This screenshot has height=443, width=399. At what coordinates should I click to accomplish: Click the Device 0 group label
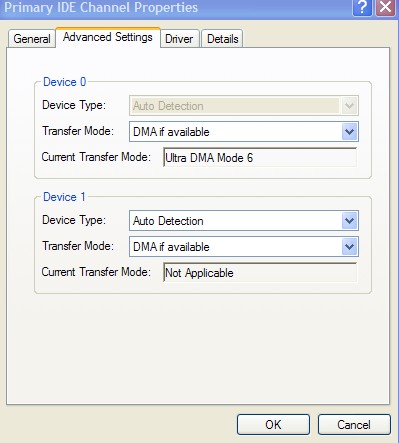click(x=65, y=82)
